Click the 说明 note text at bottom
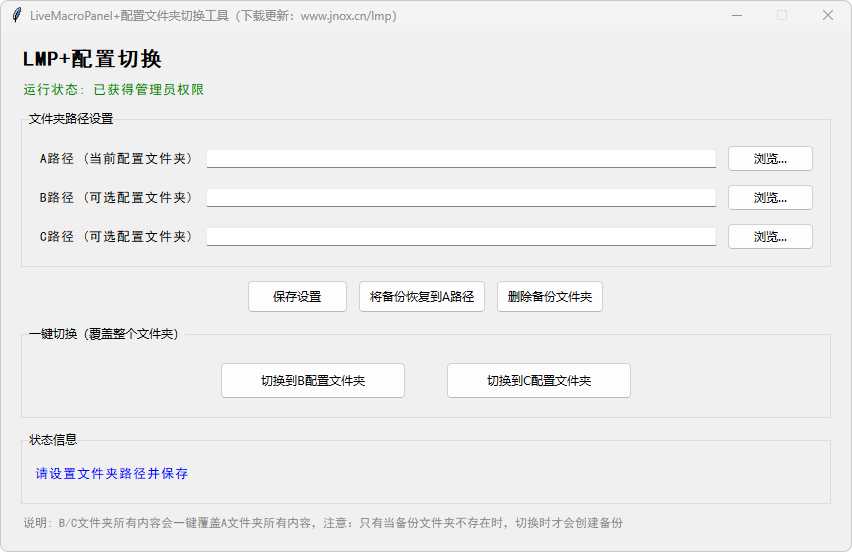 pos(323,523)
